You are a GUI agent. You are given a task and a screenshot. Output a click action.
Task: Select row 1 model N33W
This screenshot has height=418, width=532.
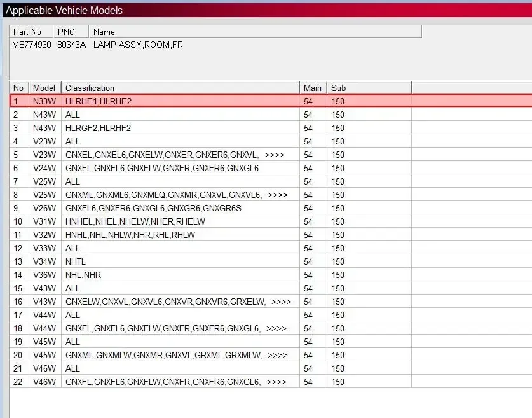point(44,101)
